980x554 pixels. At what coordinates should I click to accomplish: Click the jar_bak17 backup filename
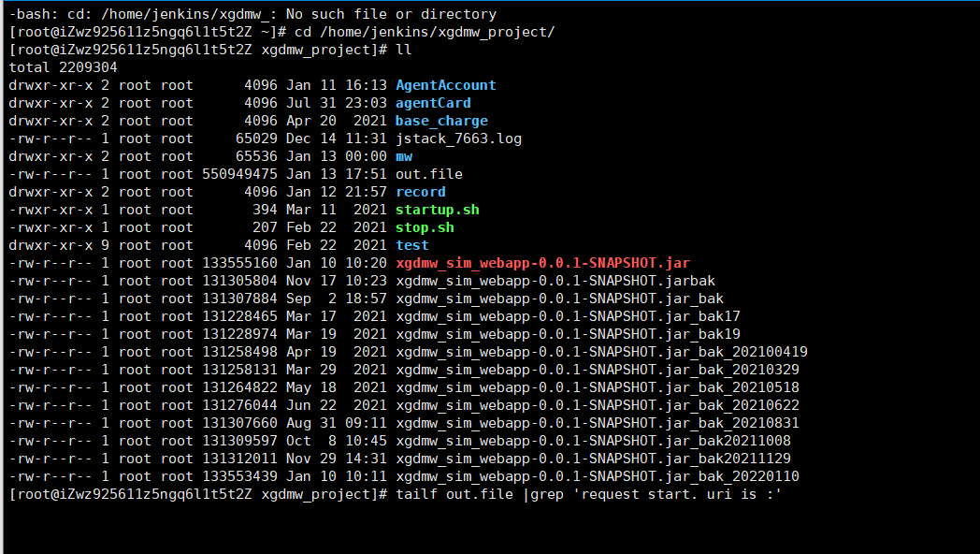pyautogui.click(x=569, y=316)
